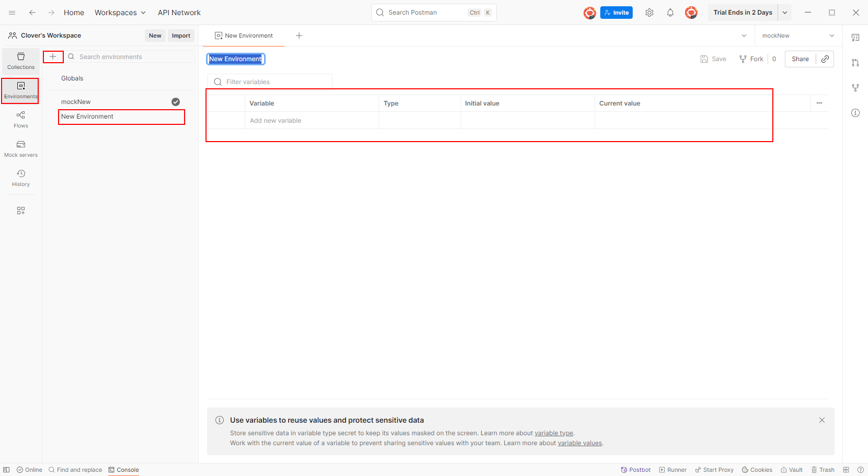868x476 pixels.
Task: Click the Invite button
Action: 616,13
